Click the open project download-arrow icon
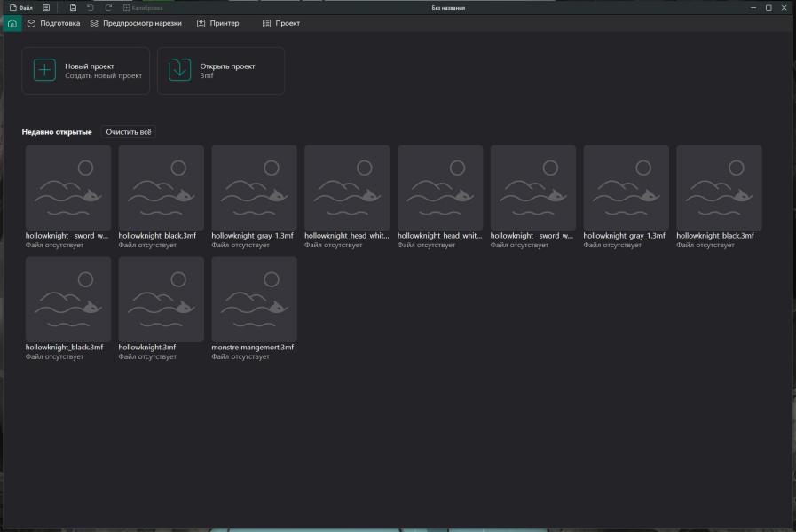Image resolution: width=796 pixels, height=532 pixels. point(180,70)
